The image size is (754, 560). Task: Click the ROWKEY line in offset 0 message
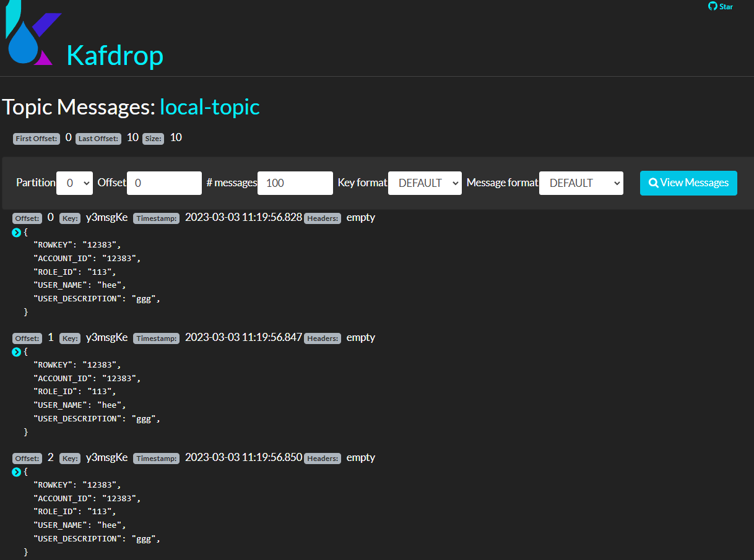click(x=77, y=244)
